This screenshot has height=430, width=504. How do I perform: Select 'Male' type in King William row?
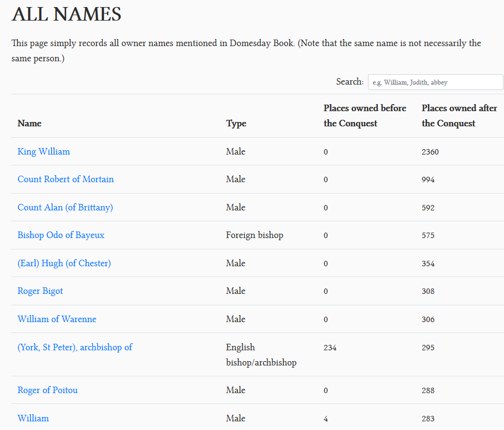236,151
